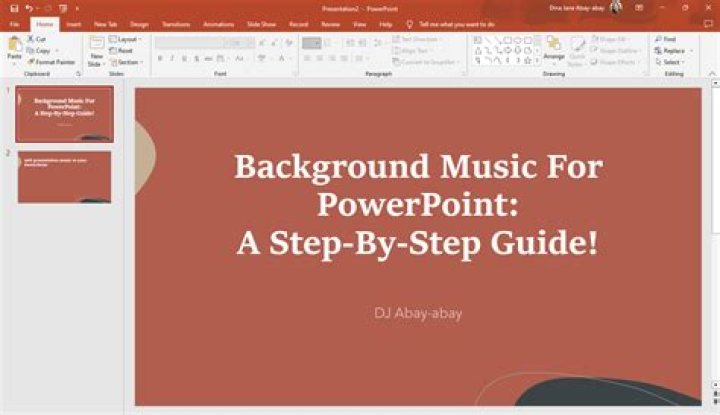Toggle Italic formatting
The width and height of the screenshot is (720, 415).
[x=172, y=58]
